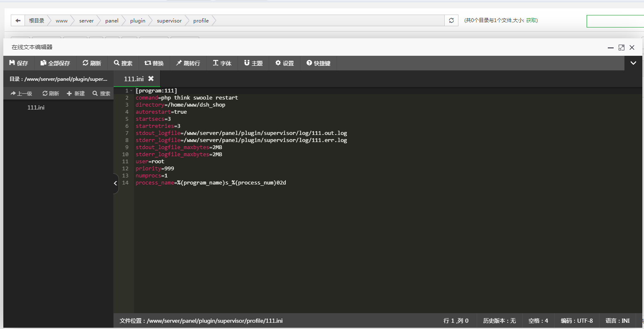
Task: Click the stderr_logfile_maxbytes=2MB line
Action: pos(179,155)
